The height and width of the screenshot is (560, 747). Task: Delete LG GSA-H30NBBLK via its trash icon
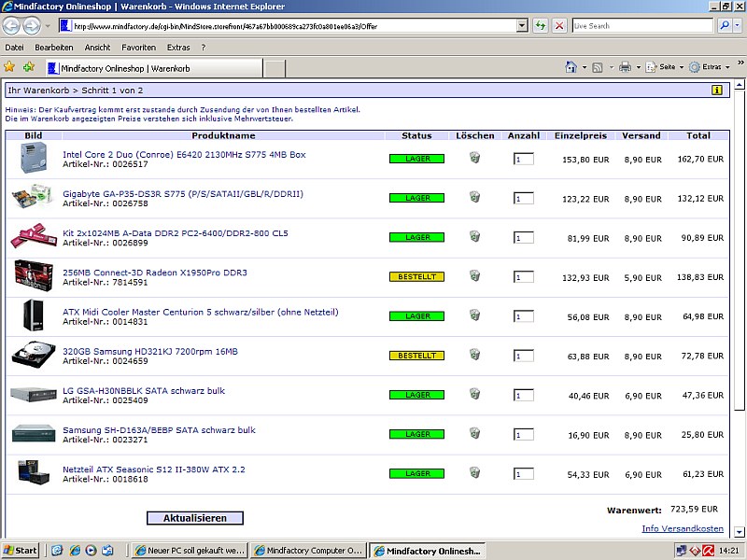[474, 394]
